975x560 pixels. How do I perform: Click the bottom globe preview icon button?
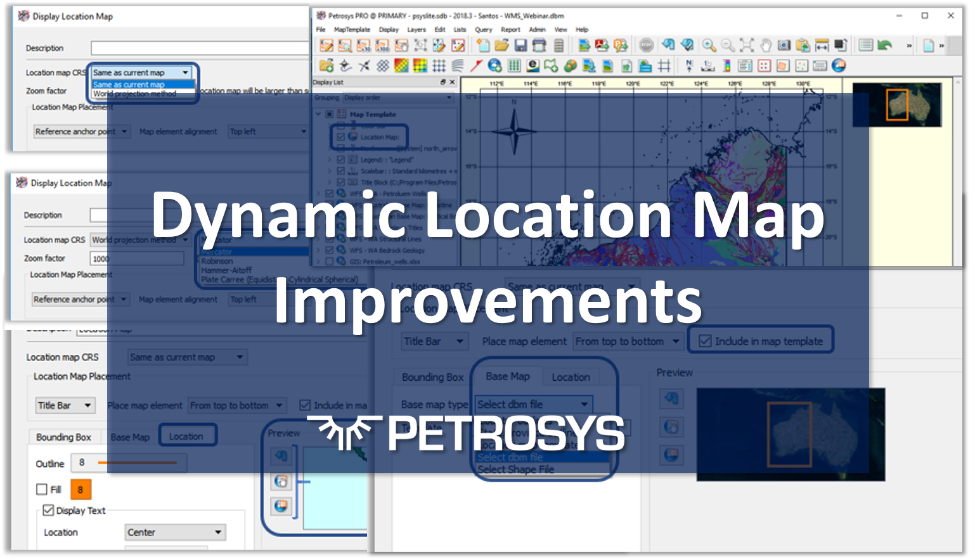click(281, 506)
